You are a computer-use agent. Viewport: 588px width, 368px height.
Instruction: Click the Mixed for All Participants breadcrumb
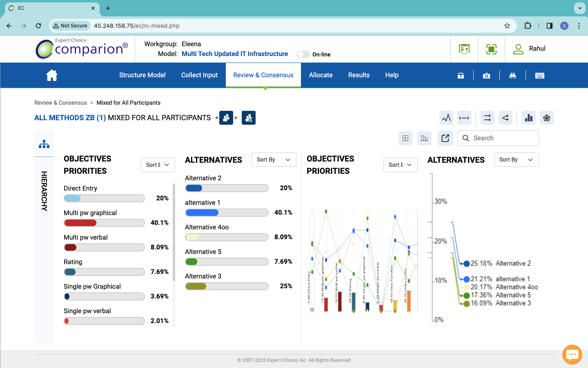click(x=128, y=103)
